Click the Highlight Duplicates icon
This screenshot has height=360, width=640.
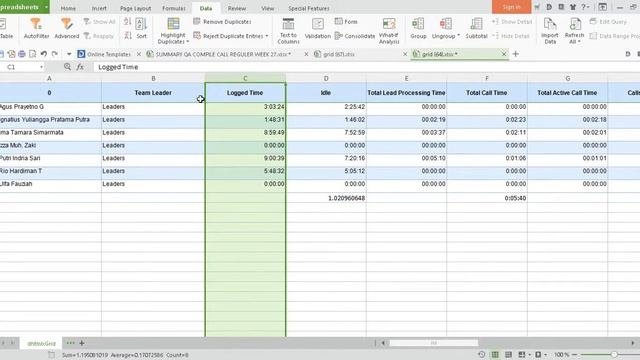[173, 24]
